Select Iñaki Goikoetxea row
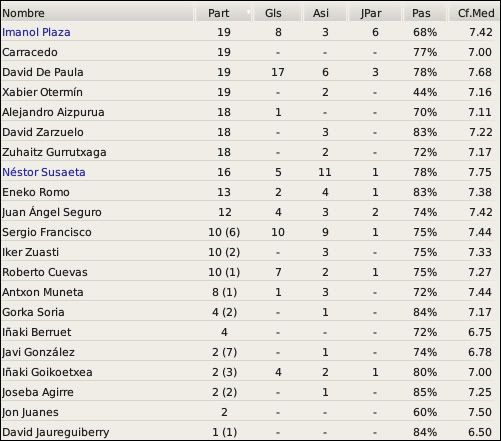Viewport: 501px width, 441px height. pos(250,372)
